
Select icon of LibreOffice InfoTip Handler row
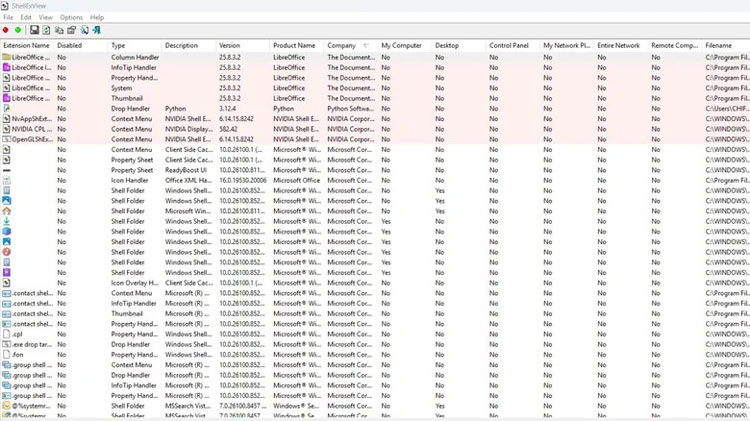(x=6, y=67)
